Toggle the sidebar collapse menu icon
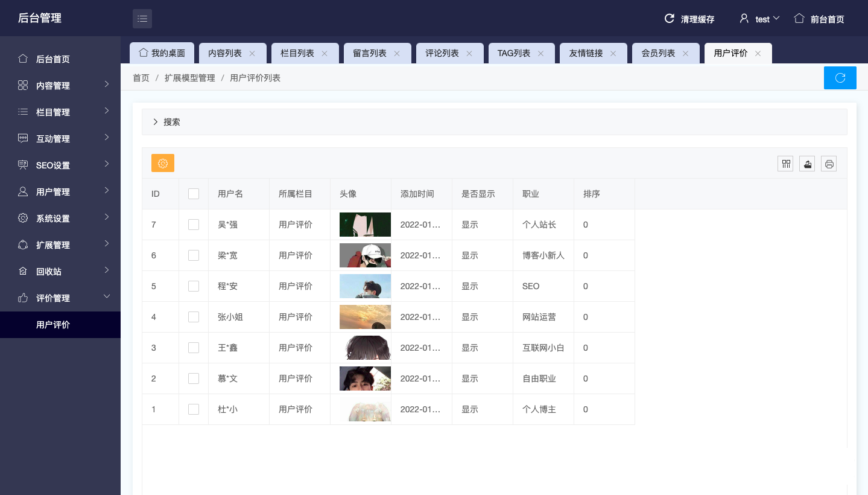The image size is (868, 495). point(142,19)
